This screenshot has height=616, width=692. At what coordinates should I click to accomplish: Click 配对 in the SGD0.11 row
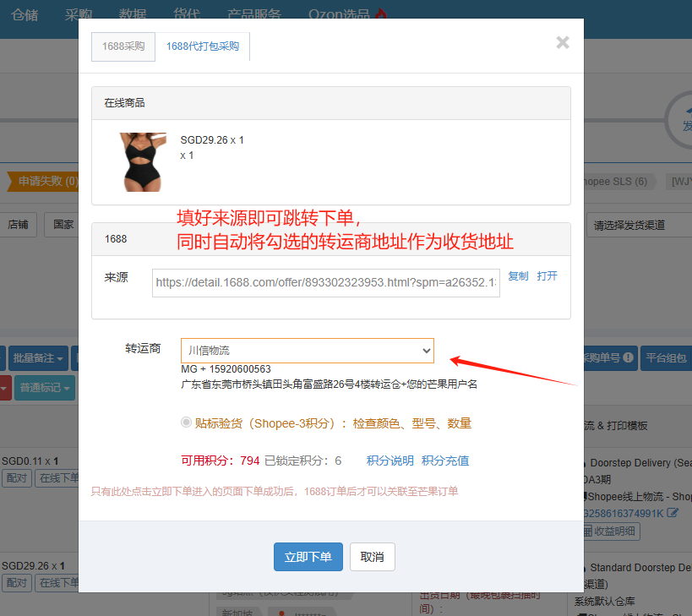[x=17, y=478]
